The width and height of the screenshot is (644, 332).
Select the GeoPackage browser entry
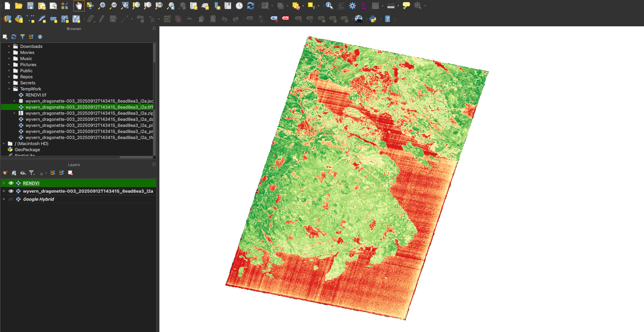click(27, 150)
